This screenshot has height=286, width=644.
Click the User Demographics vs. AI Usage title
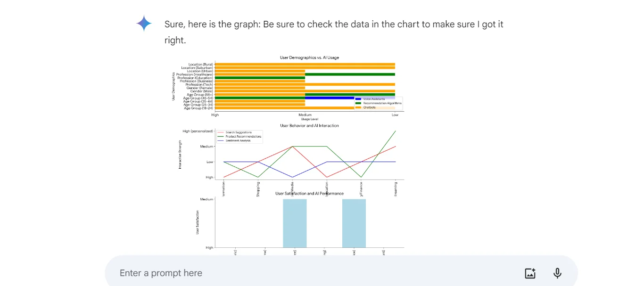coord(309,57)
